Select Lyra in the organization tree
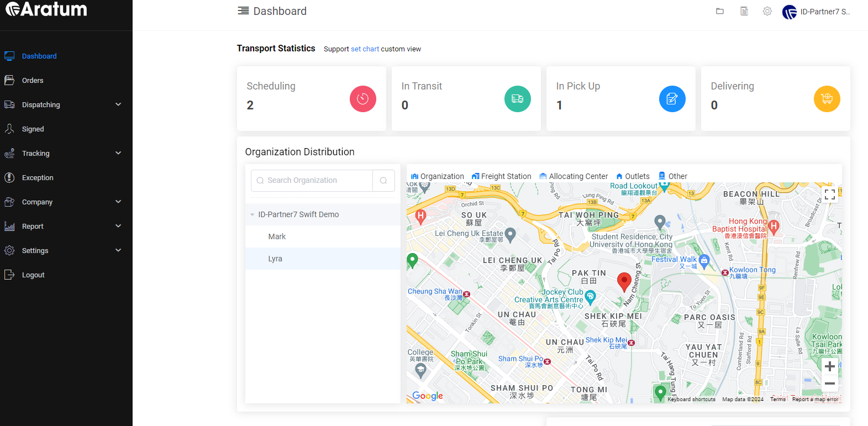Viewport: 868px width, 426px height. point(275,259)
